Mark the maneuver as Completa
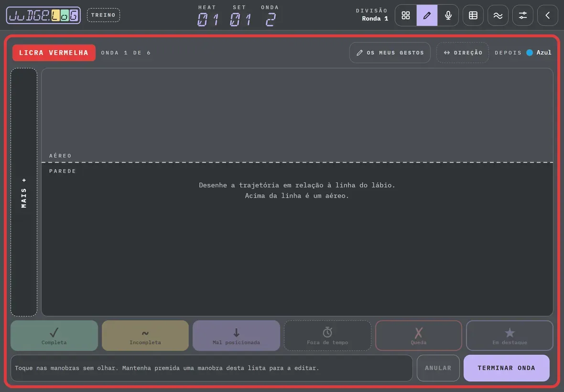The width and height of the screenshot is (564, 392). (54, 336)
